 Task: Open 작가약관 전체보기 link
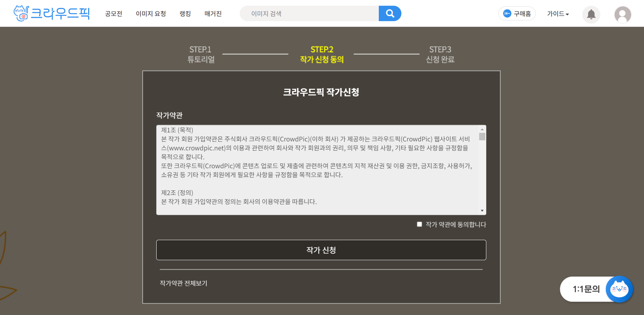[183, 283]
